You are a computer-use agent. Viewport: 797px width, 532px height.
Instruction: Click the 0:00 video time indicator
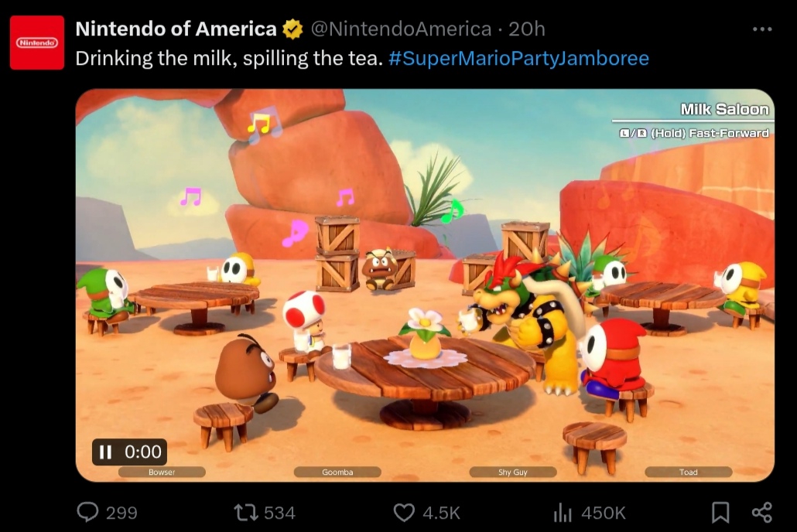tap(143, 452)
